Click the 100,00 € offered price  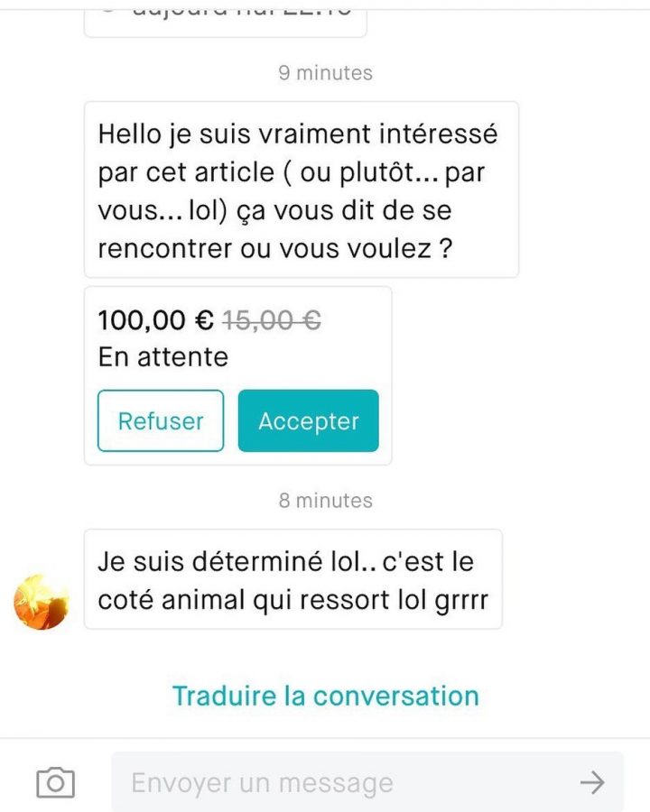[x=155, y=319]
